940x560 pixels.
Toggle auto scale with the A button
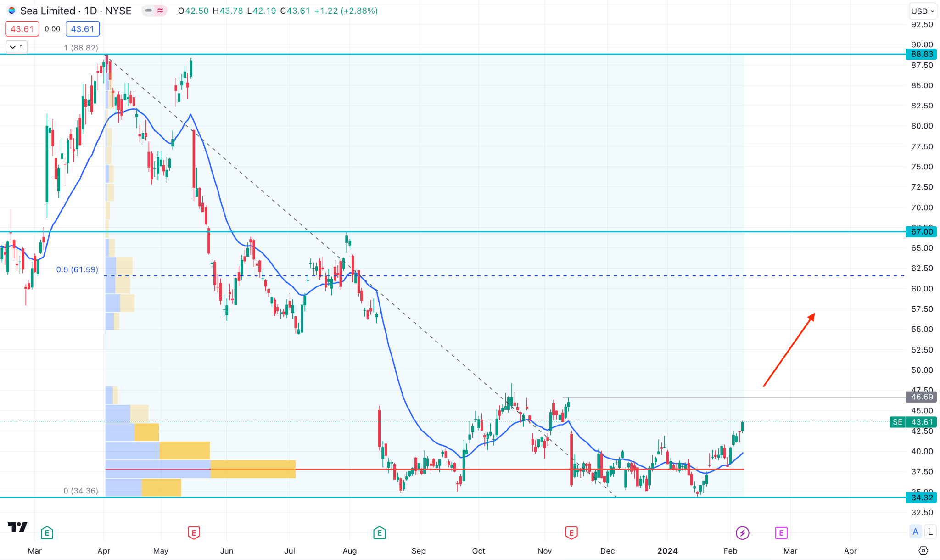(915, 532)
